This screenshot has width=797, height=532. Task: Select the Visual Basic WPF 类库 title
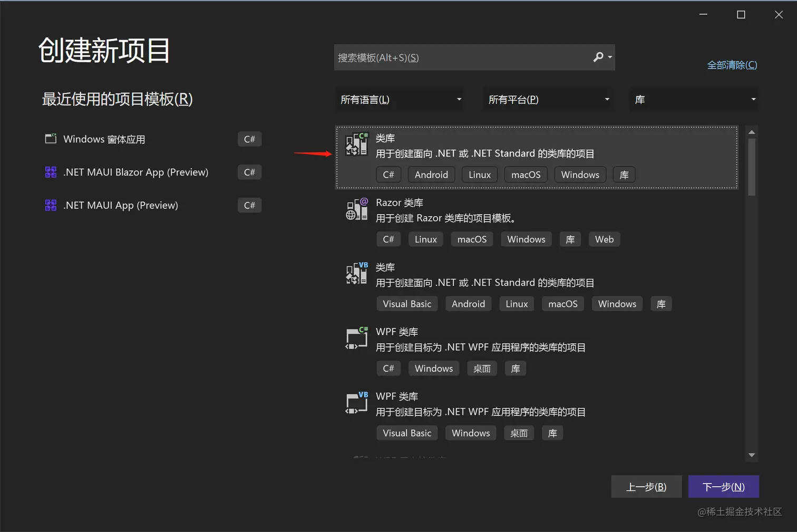click(397, 396)
